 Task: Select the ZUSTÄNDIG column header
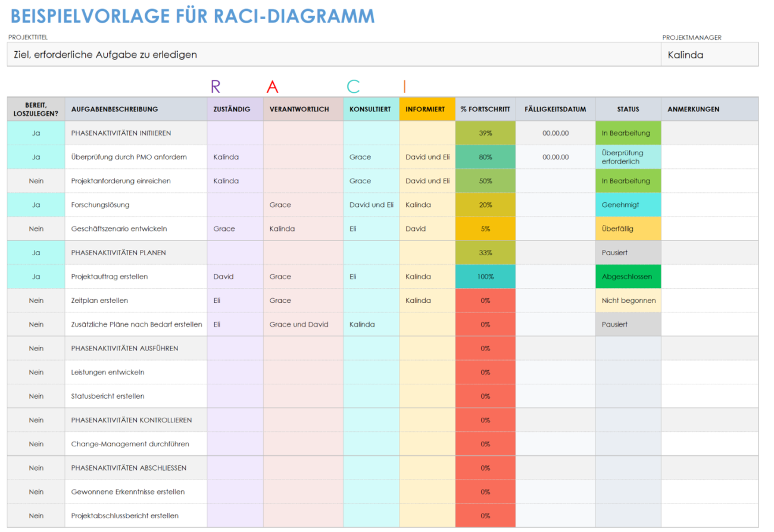[234, 109]
